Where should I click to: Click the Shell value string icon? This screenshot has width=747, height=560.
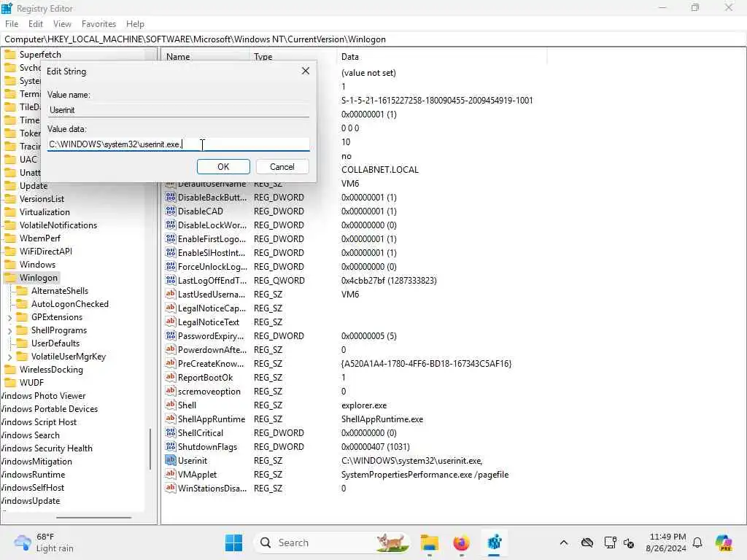coord(171,405)
